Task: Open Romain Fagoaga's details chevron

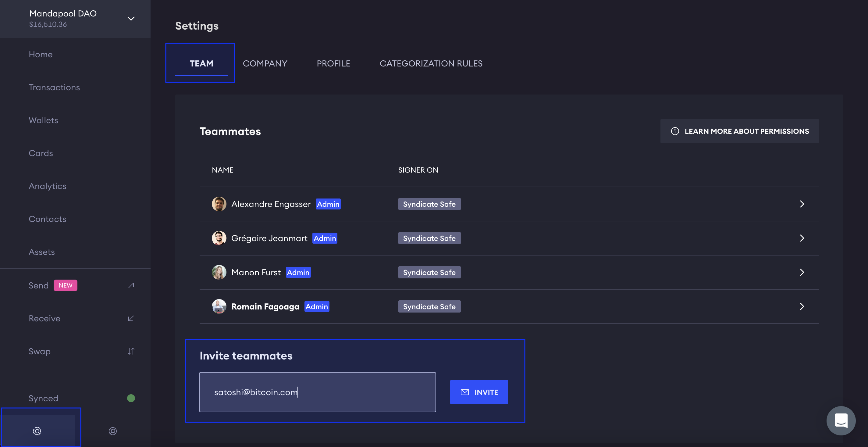Action: 802,306
